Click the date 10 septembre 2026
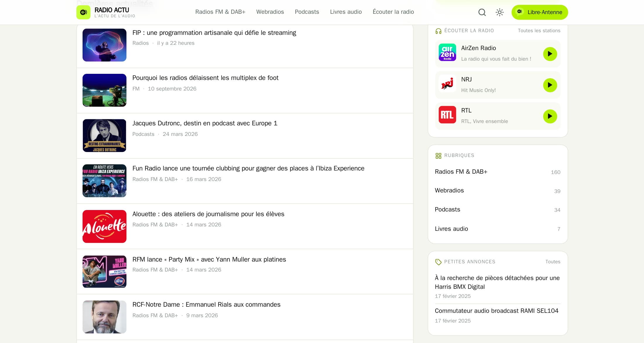The width and height of the screenshot is (644, 343). coord(172,89)
